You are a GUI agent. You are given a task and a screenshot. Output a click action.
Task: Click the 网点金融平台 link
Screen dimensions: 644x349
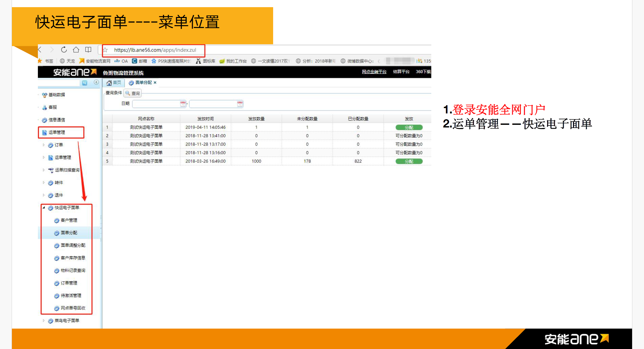pos(374,72)
